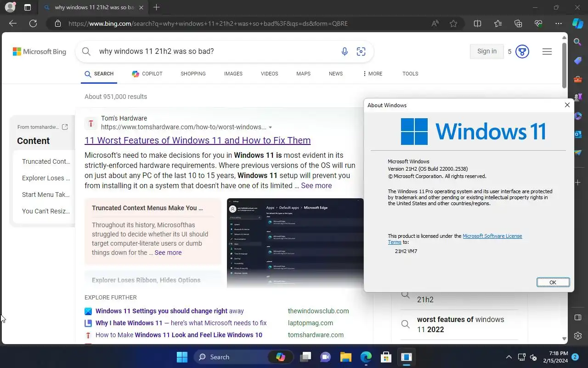
Task: Open the tab actions menu icon
Action: pos(28,7)
